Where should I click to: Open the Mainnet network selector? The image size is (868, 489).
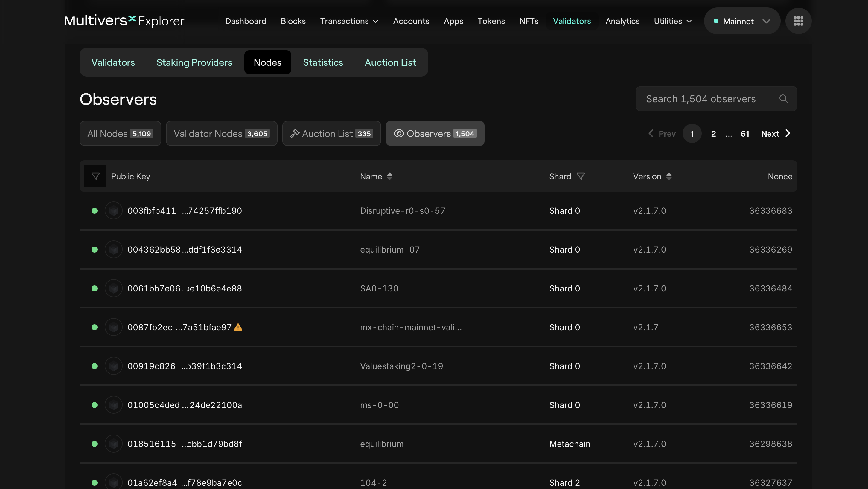(742, 21)
